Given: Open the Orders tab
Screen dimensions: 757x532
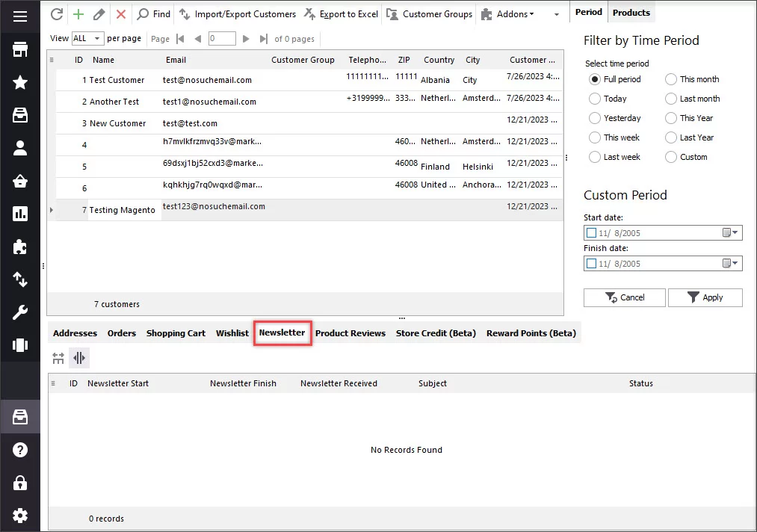Looking at the screenshot, I should click(x=122, y=333).
